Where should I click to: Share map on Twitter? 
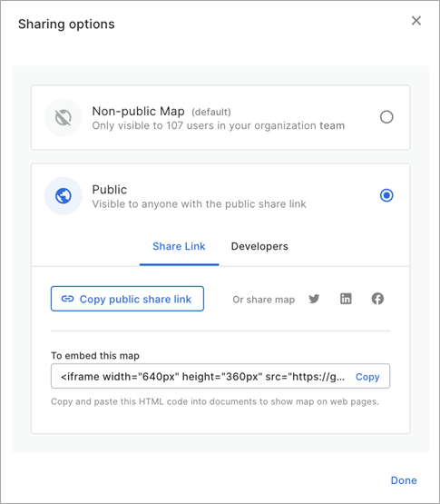coord(314,299)
